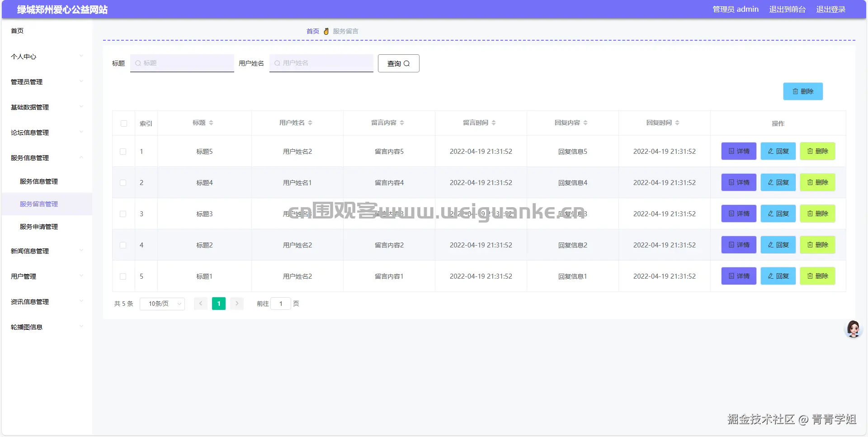Screen dimensions: 868x437
Task: Focus the 用户姓名 search input field
Action: (321, 63)
